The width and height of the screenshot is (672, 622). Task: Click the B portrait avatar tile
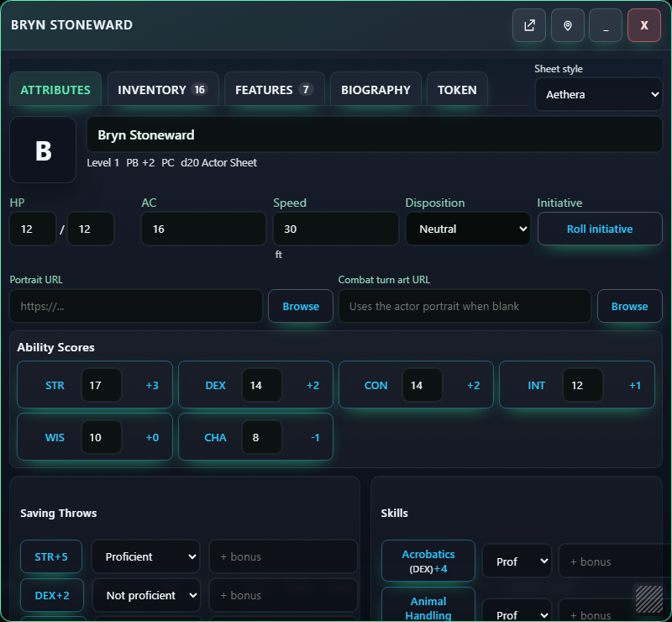pyautogui.click(x=43, y=150)
